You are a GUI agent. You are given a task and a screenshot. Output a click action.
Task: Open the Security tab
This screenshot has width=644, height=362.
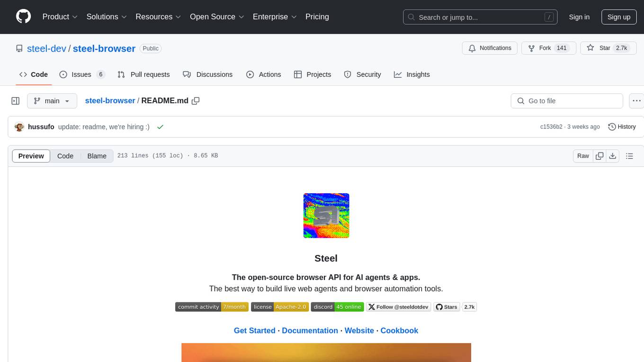point(362,74)
